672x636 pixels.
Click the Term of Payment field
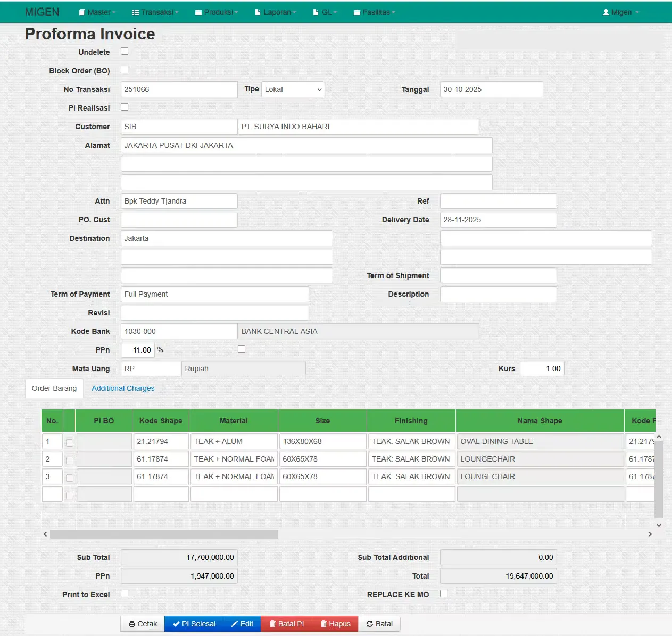215,294
